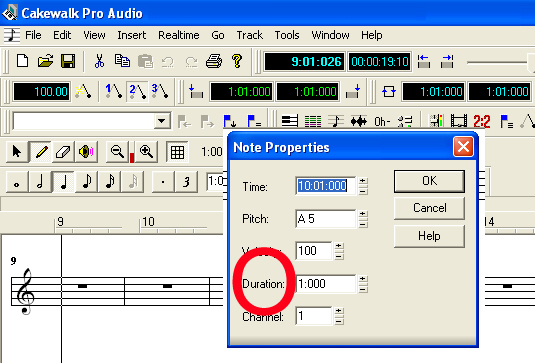The width and height of the screenshot is (535, 363).
Task: Decrease Channel with down spinner
Action: 338,321
